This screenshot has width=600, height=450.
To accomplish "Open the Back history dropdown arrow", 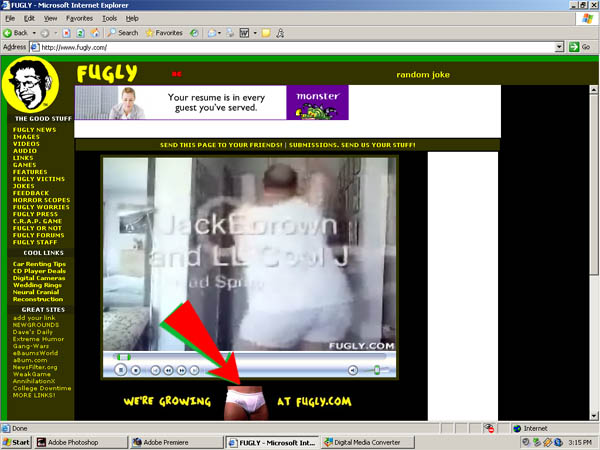I will tap(34, 33).
